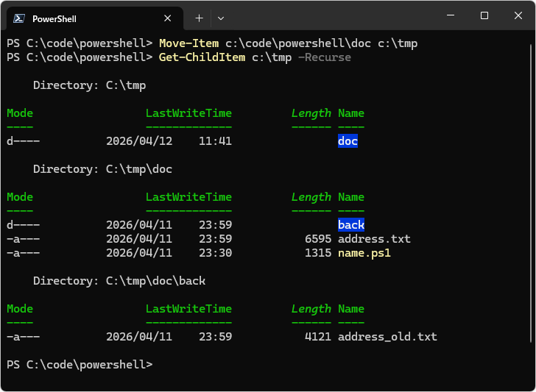Select the PowerShell tab
Screen dimensions: 536x392
(95, 18)
